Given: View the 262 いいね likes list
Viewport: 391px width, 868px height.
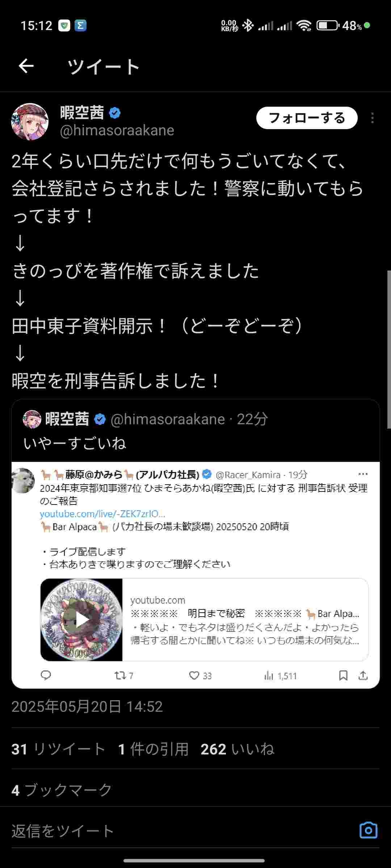Looking at the screenshot, I should point(237,749).
